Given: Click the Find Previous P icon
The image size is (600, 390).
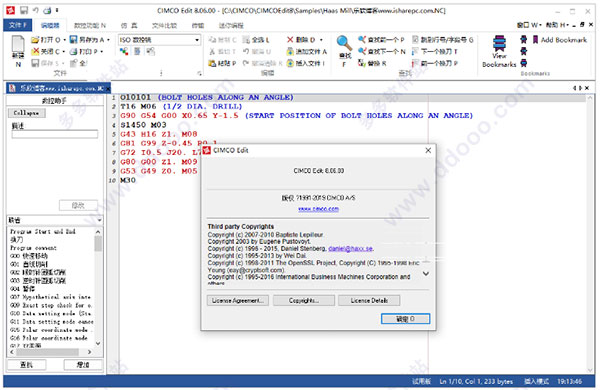Looking at the screenshot, I should point(362,39).
